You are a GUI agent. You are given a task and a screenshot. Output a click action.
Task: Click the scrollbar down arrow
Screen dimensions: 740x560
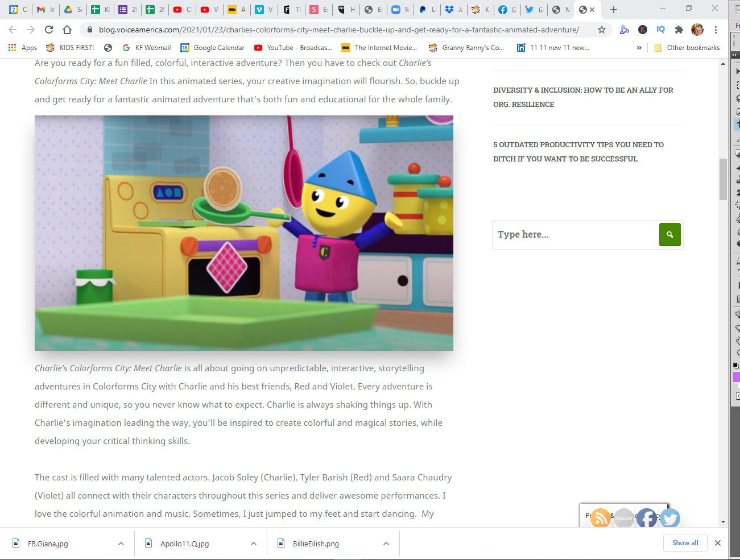(723, 521)
